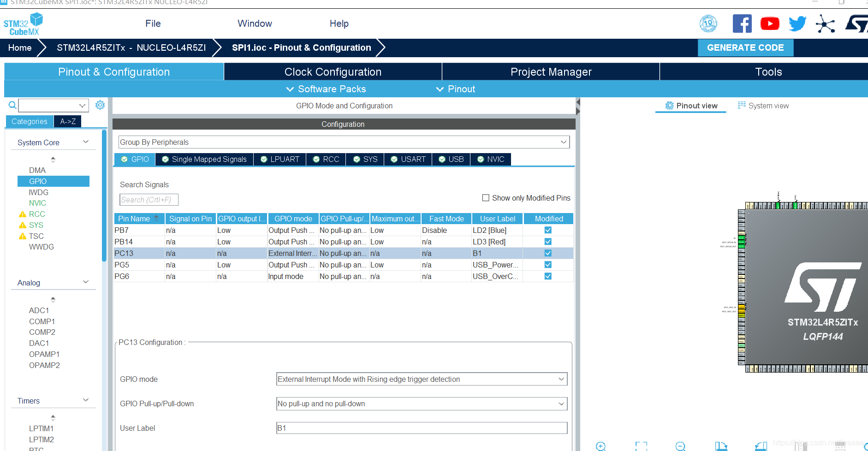Toggle the Modified checkbox for PC13
This screenshot has height=451, width=868.
pos(548,253)
